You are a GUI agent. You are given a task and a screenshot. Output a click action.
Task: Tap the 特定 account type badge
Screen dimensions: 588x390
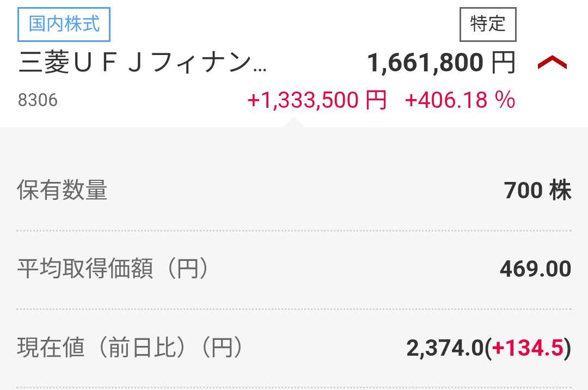(488, 25)
